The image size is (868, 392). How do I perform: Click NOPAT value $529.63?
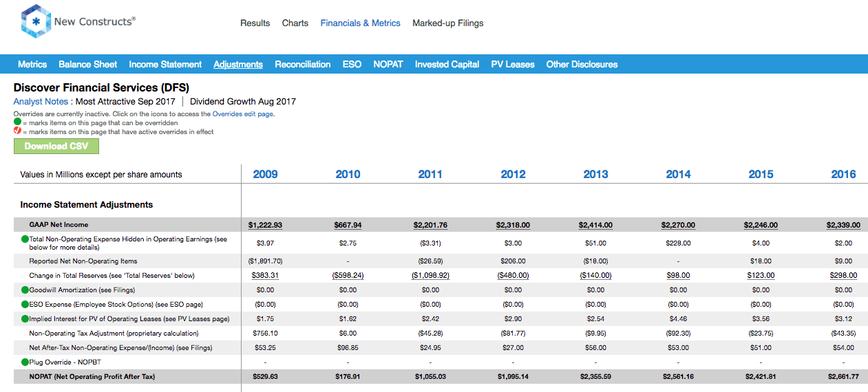tap(265, 377)
